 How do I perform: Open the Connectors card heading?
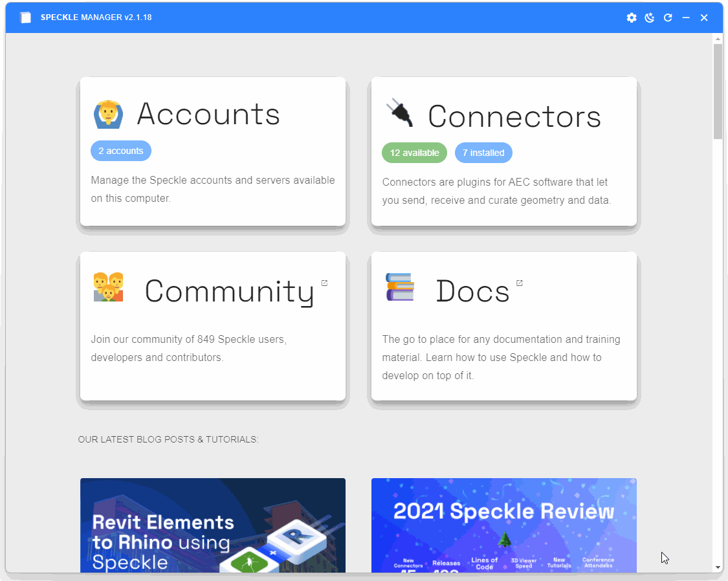pos(514,116)
